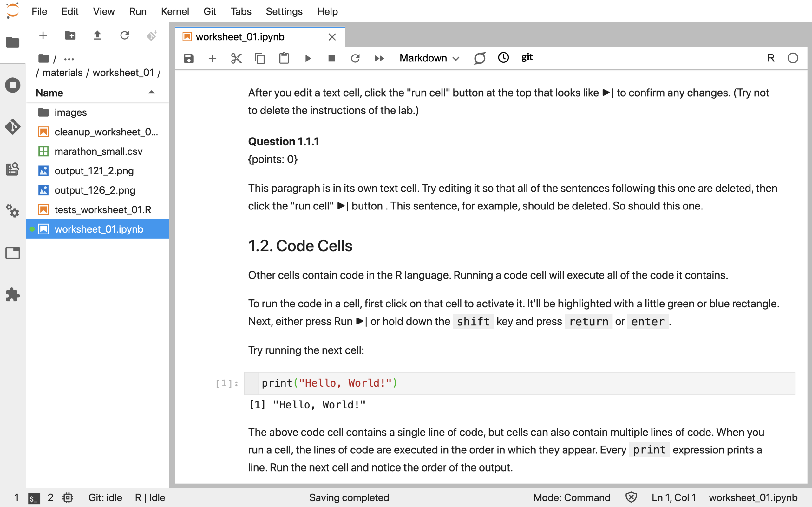The height and width of the screenshot is (507, 812).
Task: Save the notebook with the disk icon
Action: (x=189, y=58)
